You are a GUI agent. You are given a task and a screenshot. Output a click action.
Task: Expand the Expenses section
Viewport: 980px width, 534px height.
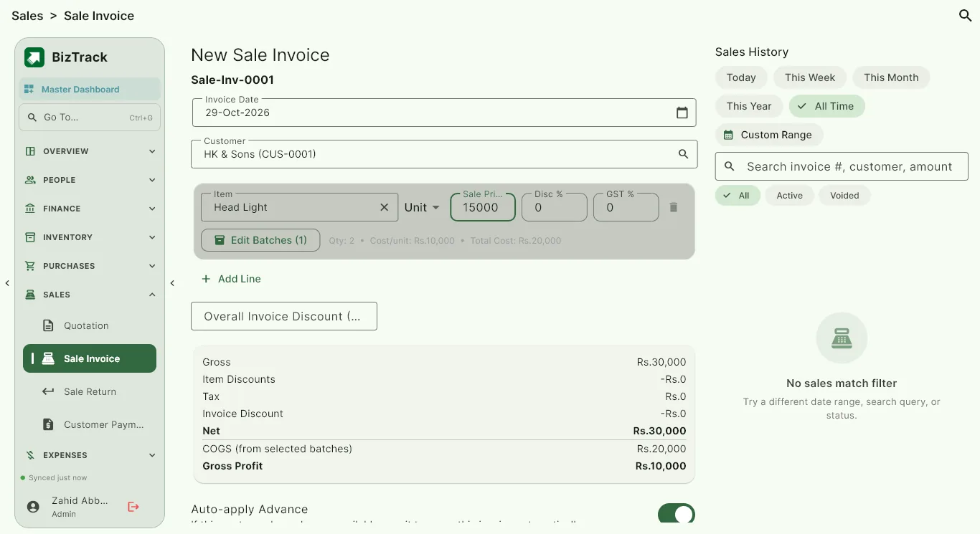[x=90, y=455]
